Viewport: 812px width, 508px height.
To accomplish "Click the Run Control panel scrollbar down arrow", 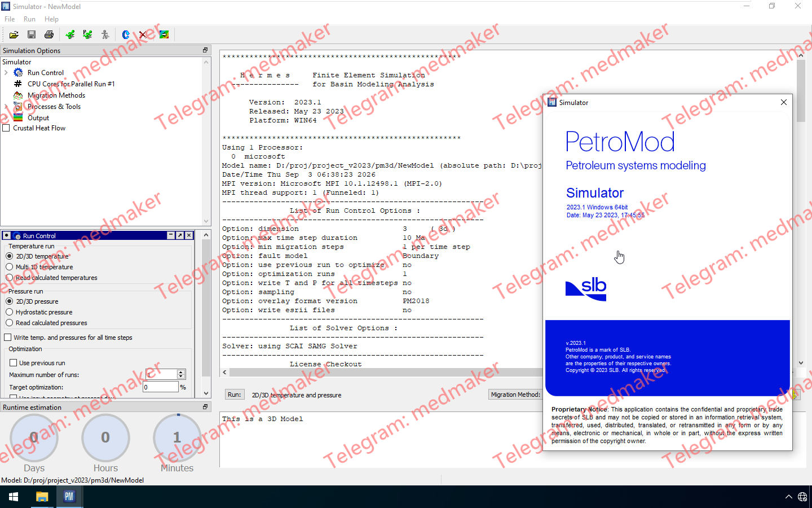I will click(x=206, y=393).
